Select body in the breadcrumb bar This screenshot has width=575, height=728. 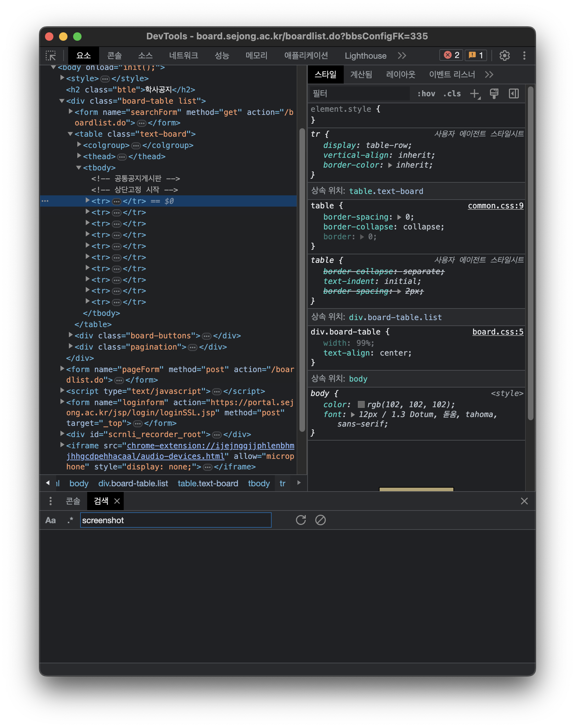coord(79,483)
